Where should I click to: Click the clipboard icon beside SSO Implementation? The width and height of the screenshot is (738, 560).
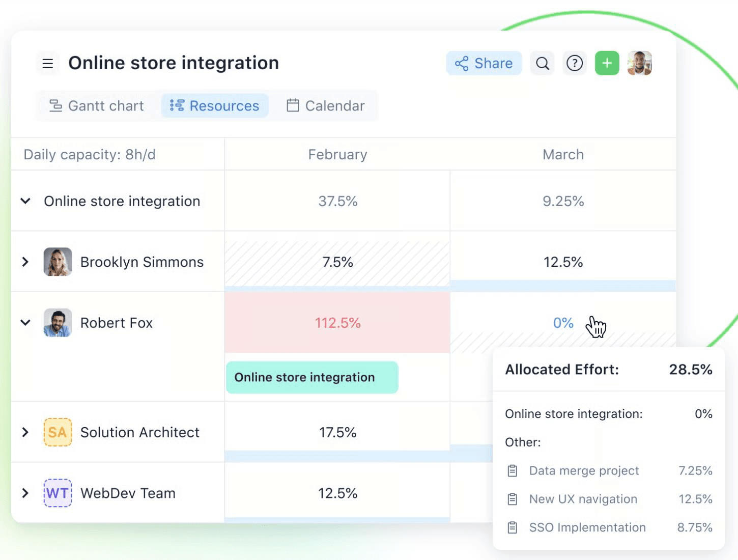513,528
